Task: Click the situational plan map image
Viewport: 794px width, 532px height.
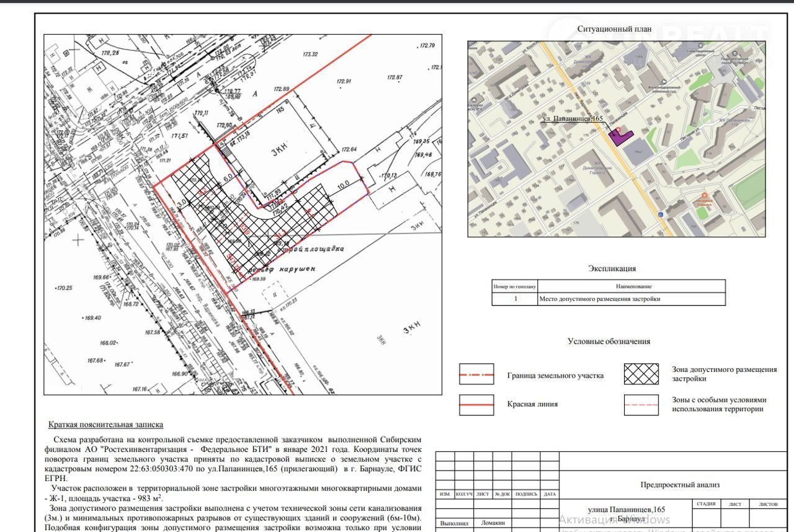Action: (x=616, y=139)
